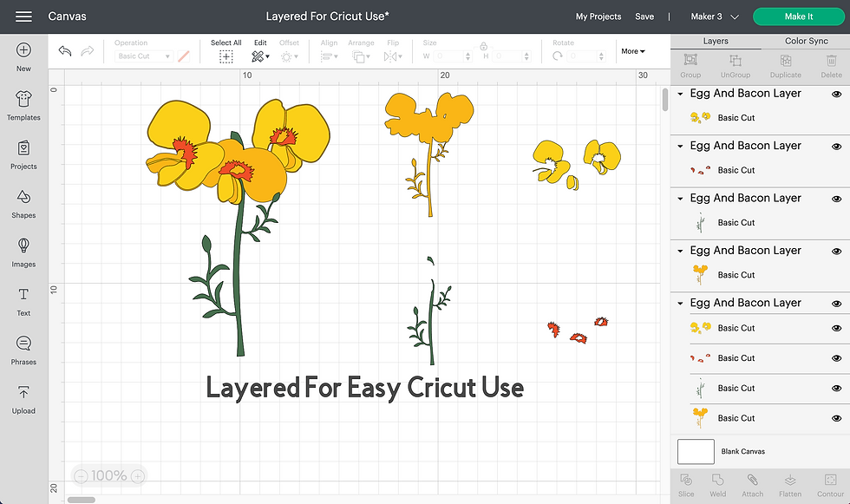Click the Undo arrow
This screenshot has height=504, width=850.
coord(65,51)
